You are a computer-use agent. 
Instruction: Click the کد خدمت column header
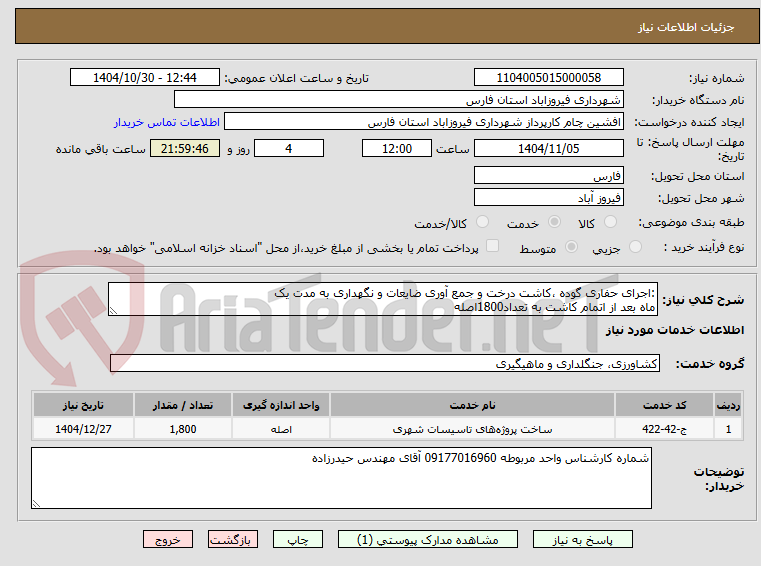pos(664,405)
